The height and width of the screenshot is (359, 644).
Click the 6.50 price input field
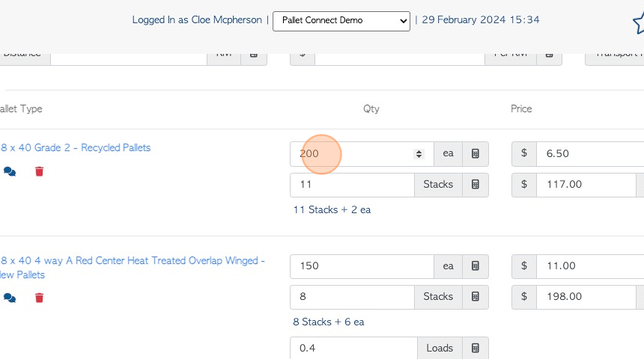coord(588,154)
